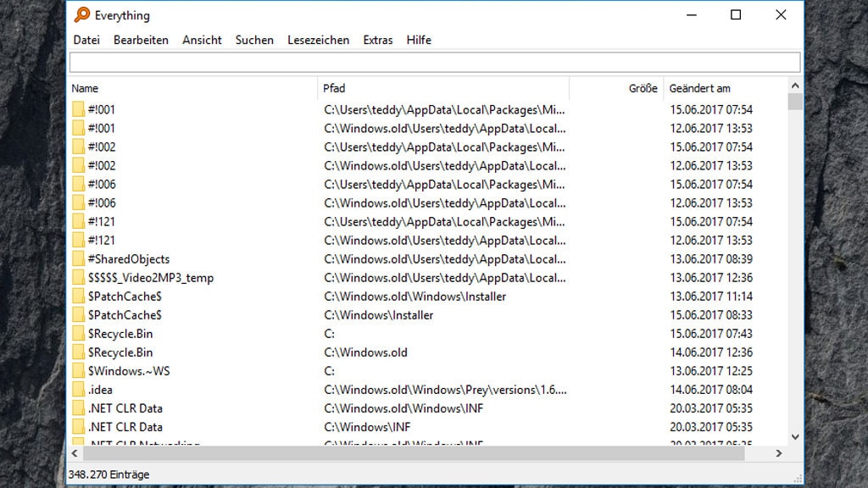This screenshot has height=488, width=868.
Task: Click the vertical scrollbar up arrow
Action: [x=794, y=85]
